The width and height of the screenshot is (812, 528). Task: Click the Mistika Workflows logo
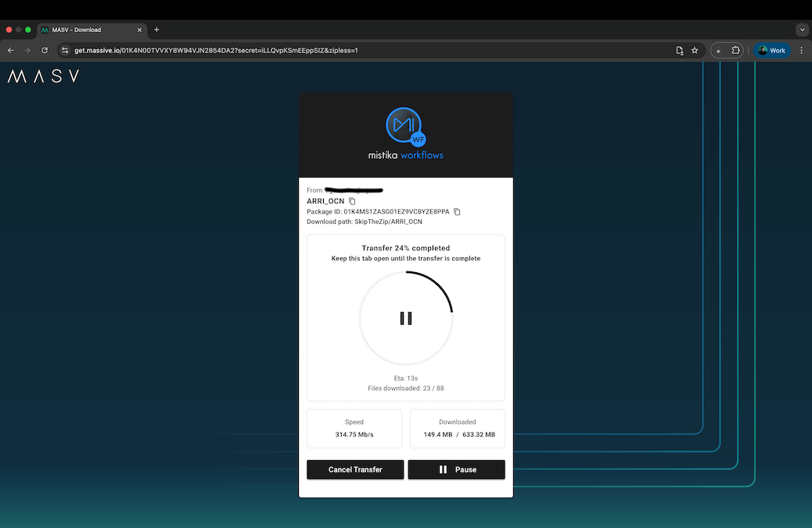(x=405, y=134)
